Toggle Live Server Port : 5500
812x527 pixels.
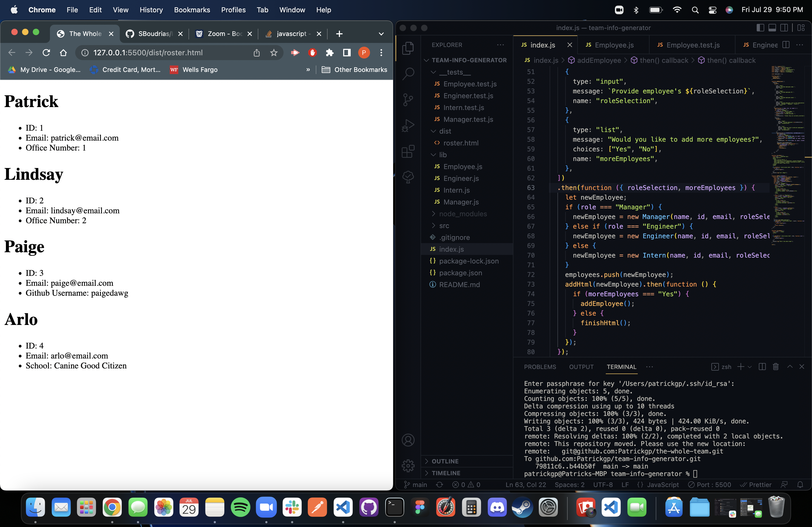(709, 485)
